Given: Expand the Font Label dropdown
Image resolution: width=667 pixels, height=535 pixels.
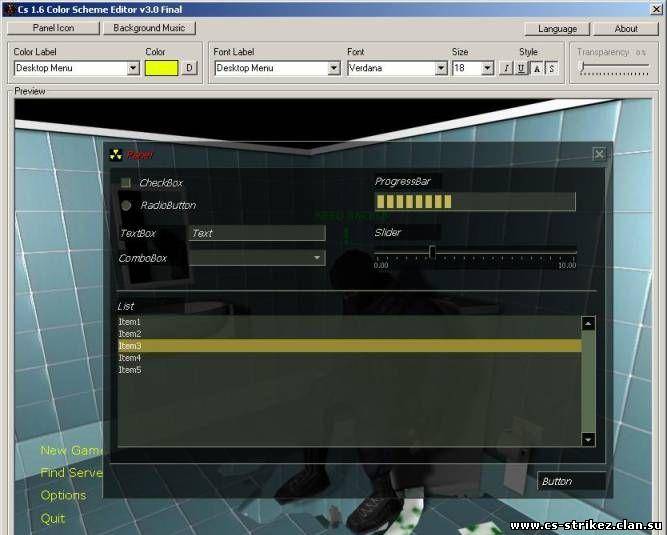Looking at the screenshot, I should pos(334,68).
